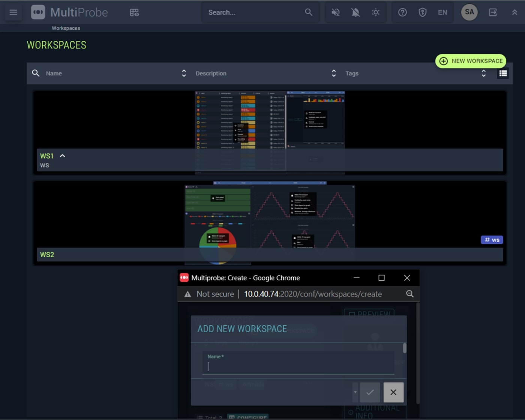Click the Workspaces breadcrumb
525x420 pixels.
point(66,28)
